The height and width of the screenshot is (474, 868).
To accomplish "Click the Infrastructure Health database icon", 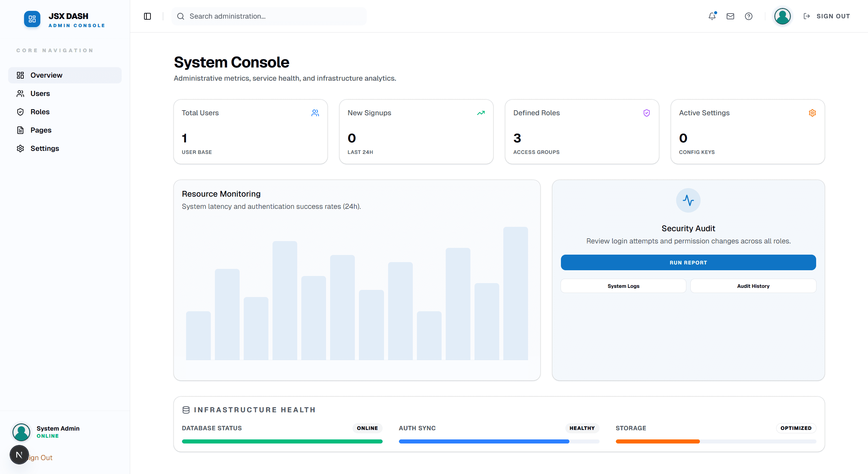I will (x=186, y=410).
